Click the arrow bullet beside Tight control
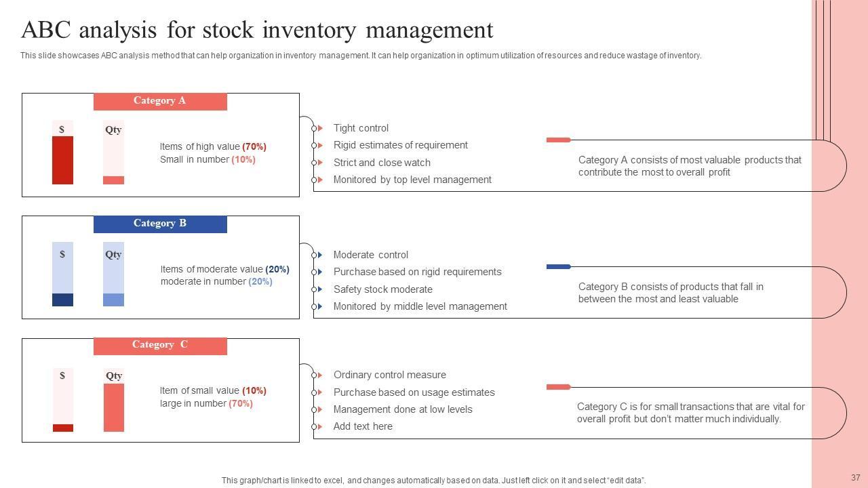The image size is (868, 488). coord(319,128)
